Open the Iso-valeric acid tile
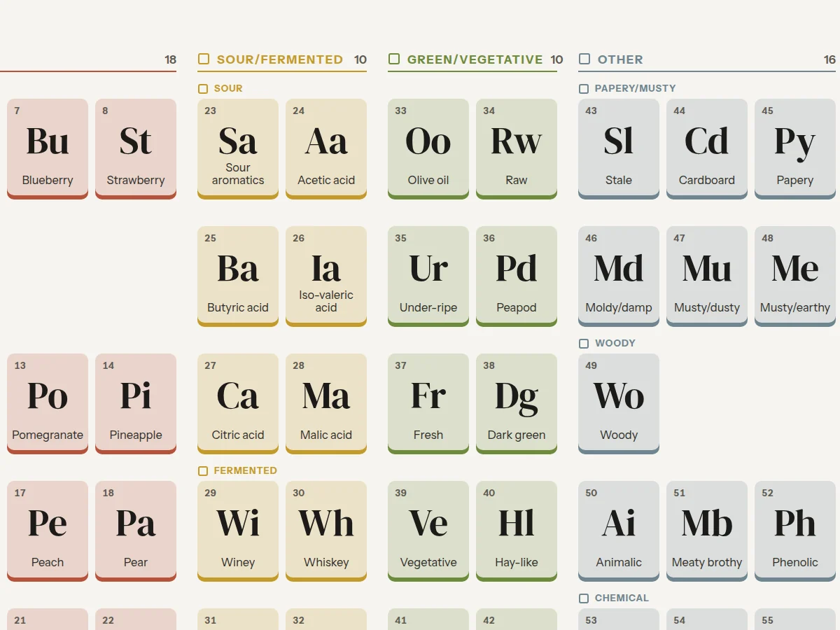840x630 pixels. click(326, 276)
